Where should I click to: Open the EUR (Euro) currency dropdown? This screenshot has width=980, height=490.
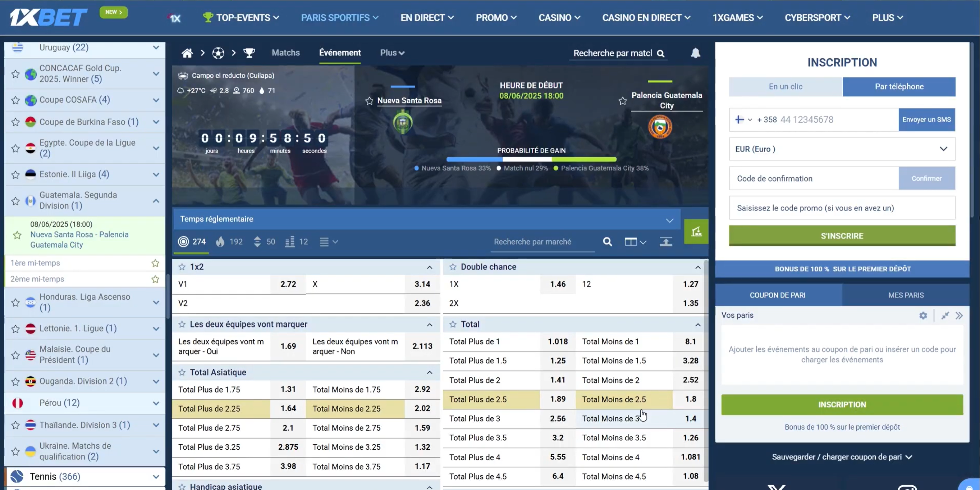[842, 149]
